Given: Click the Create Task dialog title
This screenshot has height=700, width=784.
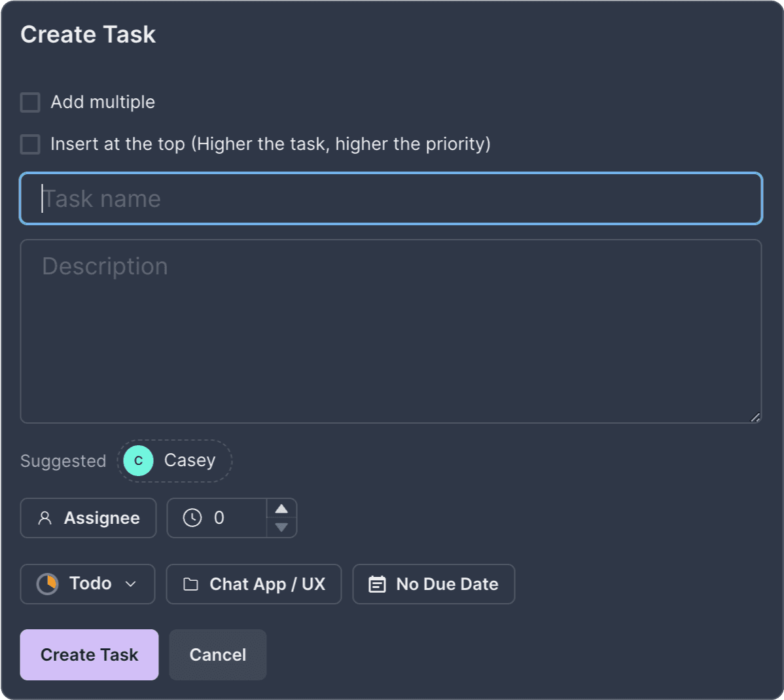Looking at the screenshot, I should [88, 35].
